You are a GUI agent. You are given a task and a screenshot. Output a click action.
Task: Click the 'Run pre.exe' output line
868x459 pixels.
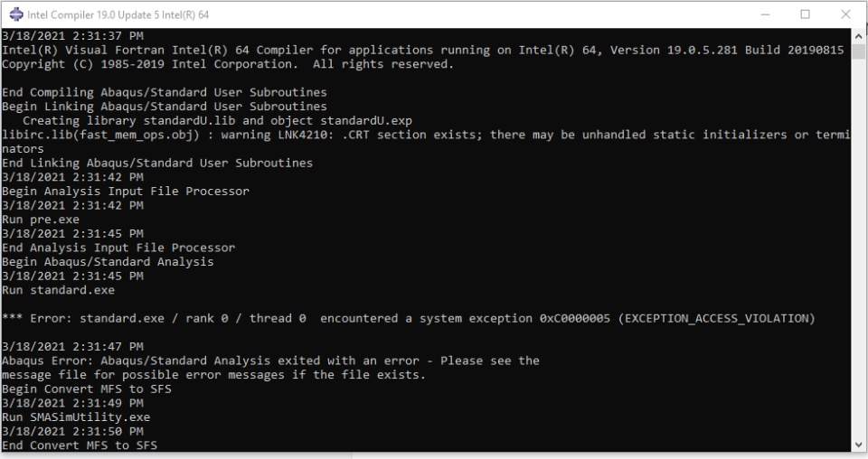(41, 220)
